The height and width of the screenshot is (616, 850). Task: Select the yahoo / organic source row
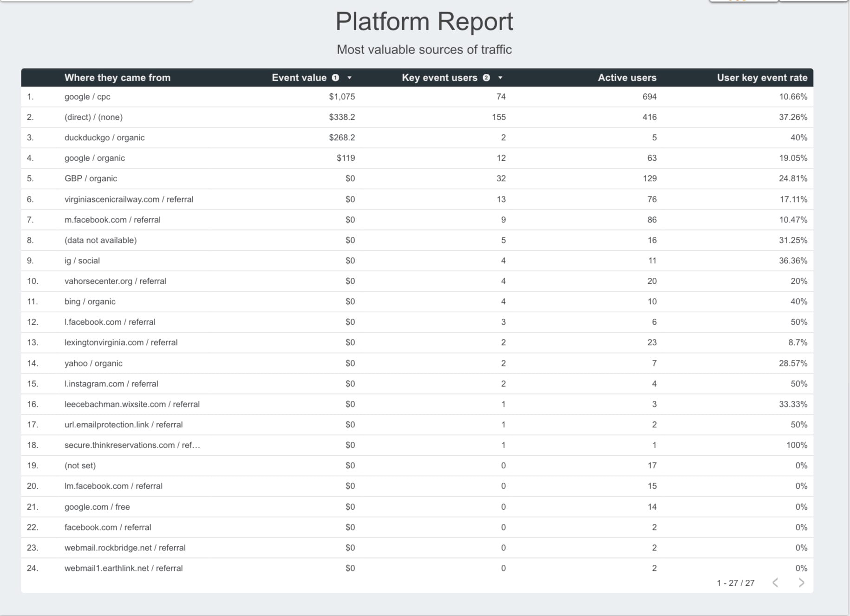click(93, 363)
